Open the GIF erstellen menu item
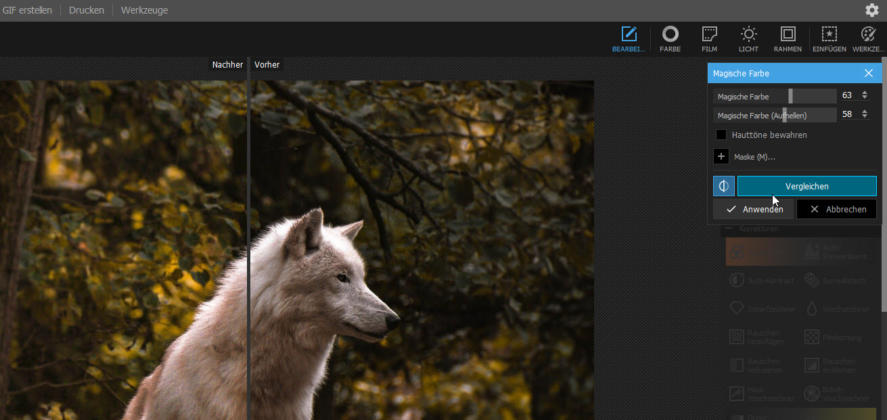Screen dimensions: 887x420 pyautogui.click(x=27, y=10)
